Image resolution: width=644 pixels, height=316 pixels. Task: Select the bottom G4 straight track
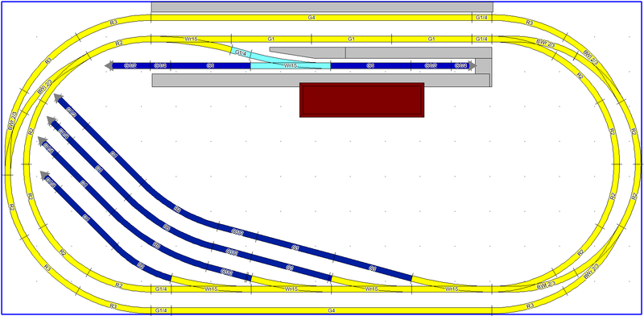tap(332, 310)
